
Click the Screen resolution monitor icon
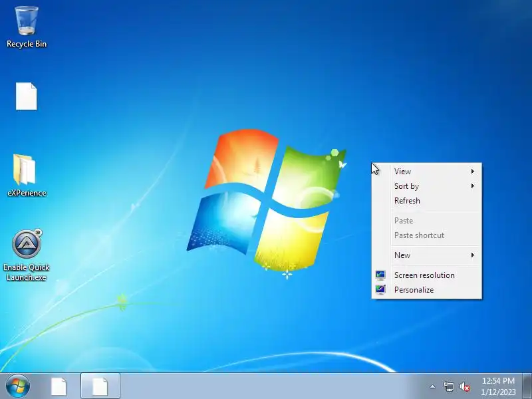pos(380,275)
